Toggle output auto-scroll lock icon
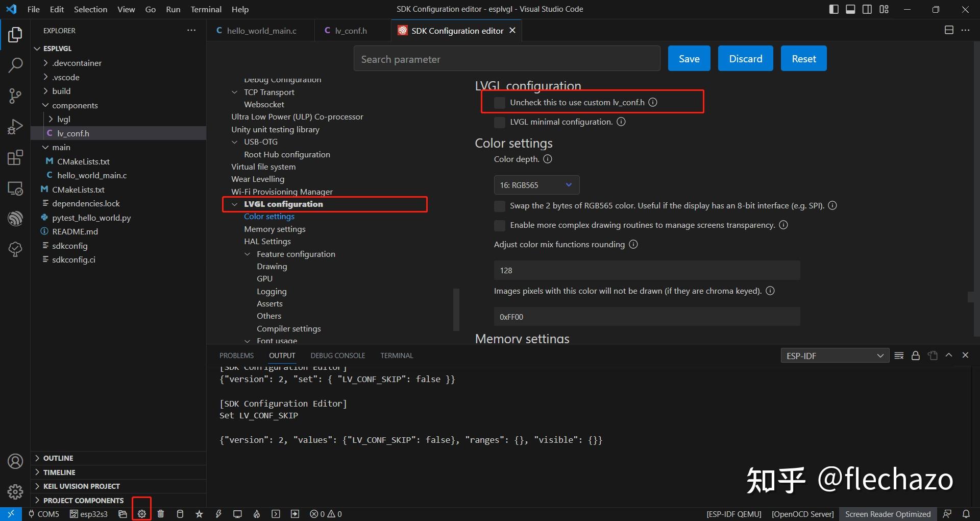 coord(916,356)
